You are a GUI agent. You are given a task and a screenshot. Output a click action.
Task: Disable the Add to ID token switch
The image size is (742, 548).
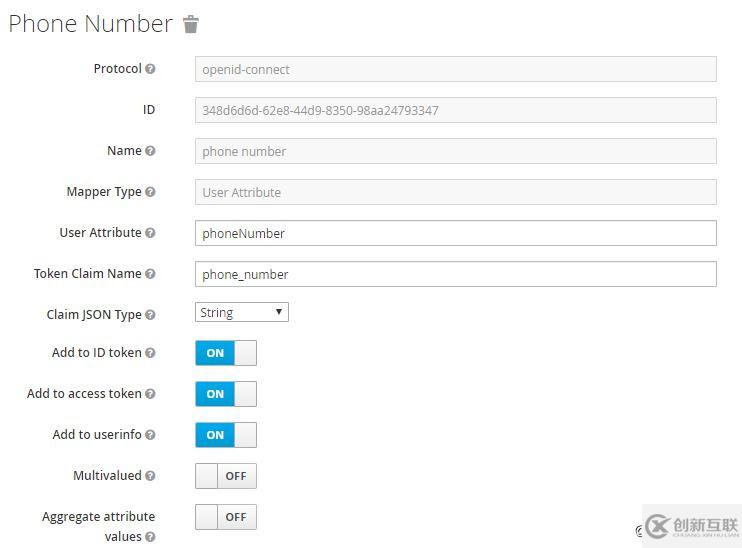click(x=226, y=353)
